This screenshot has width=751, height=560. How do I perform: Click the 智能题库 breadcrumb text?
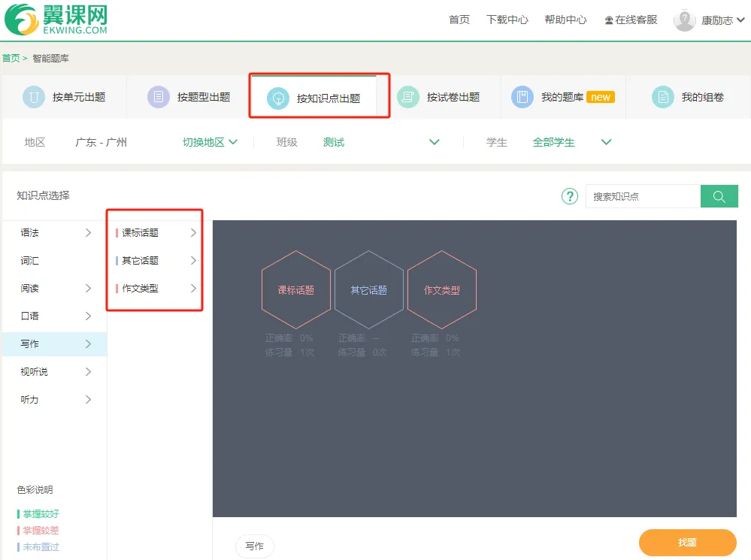[51, 59]
